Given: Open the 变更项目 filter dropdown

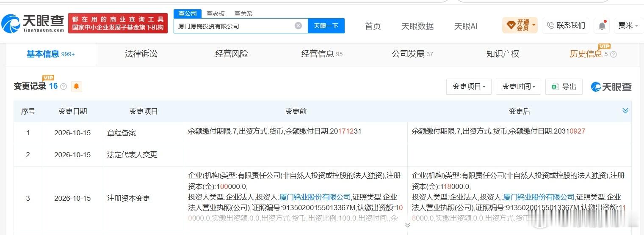Looking at the screenshot, I should click(x=469, y=87).
